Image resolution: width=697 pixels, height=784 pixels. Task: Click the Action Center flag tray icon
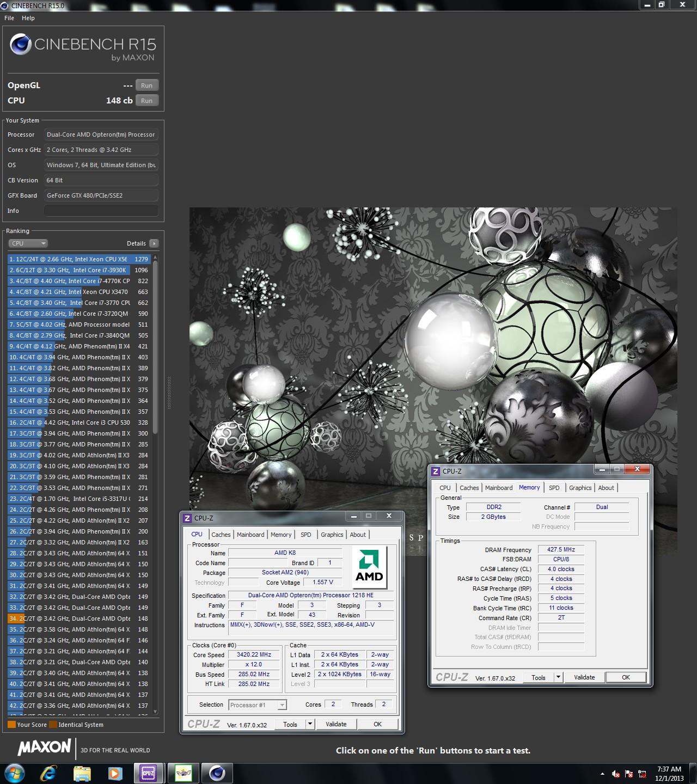[629, 774]
